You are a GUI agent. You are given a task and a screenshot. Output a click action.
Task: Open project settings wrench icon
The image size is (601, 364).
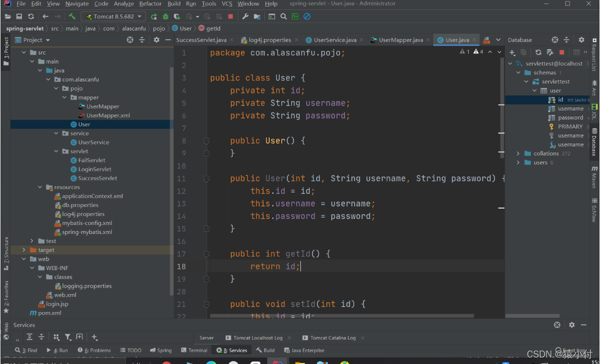(x=245, y=16)
